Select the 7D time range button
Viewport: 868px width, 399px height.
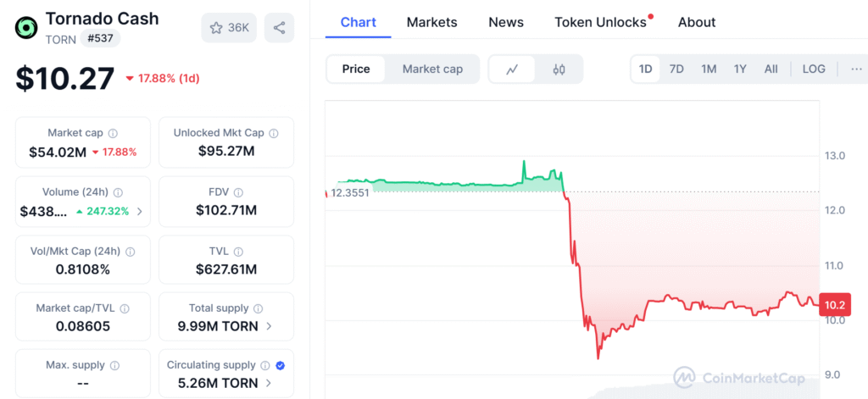(676, 69)
